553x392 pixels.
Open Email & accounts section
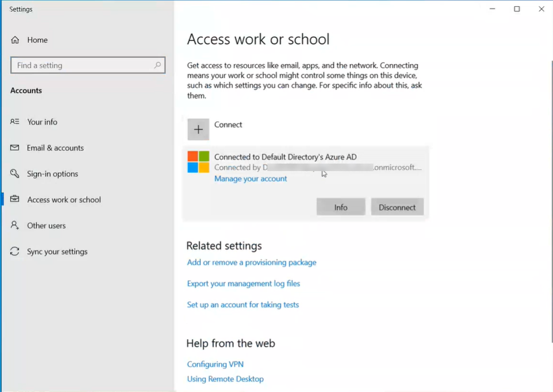tap(56, 148)
